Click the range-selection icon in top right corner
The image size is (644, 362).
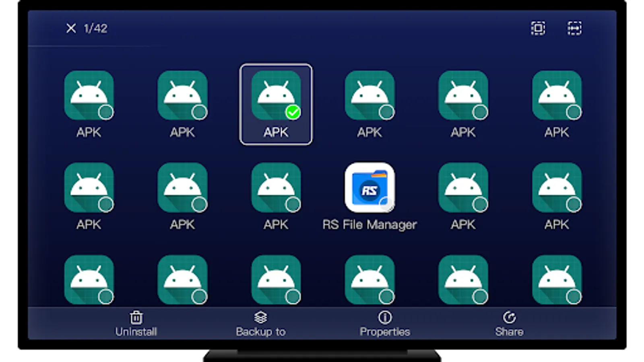click(575, 29)
